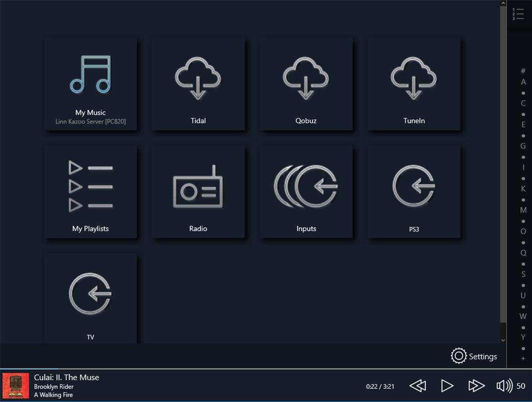This screenshot has width=532, height=402.
Task: Jump to letter G in the index
Action: [523, 146]
